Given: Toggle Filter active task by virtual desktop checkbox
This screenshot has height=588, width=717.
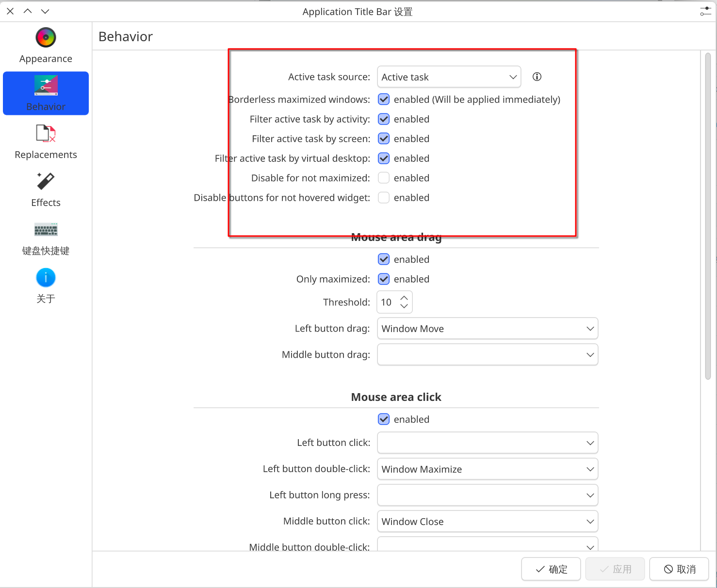Looking at the screenshot, I should [384, 158].
